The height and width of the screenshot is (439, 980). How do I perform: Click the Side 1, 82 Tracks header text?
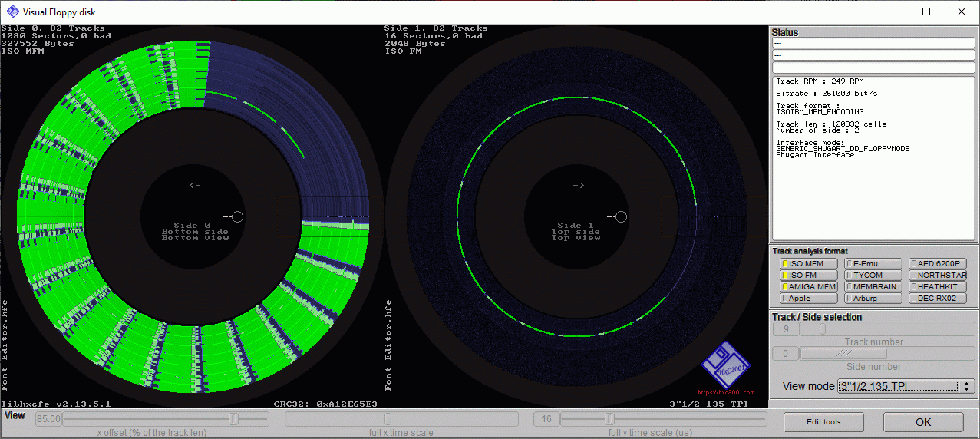point(436,28)
